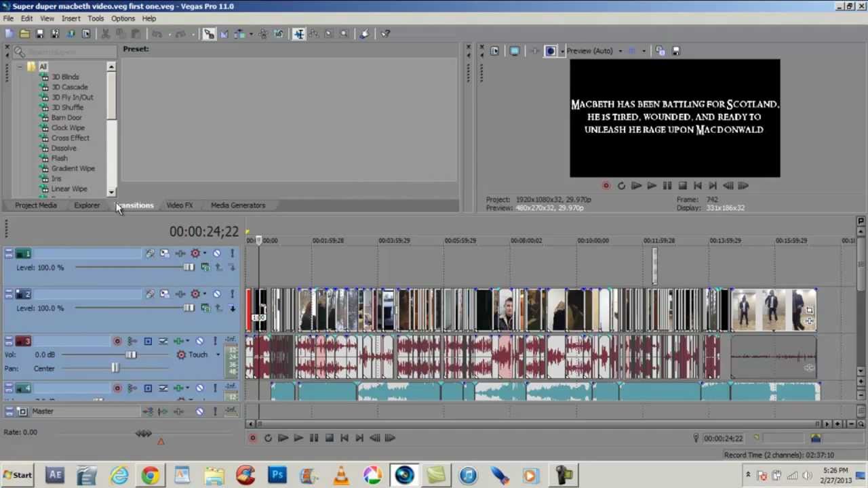Save the preview snapshot to file
This screenshot has height=488, width=868.
point(675,51)
